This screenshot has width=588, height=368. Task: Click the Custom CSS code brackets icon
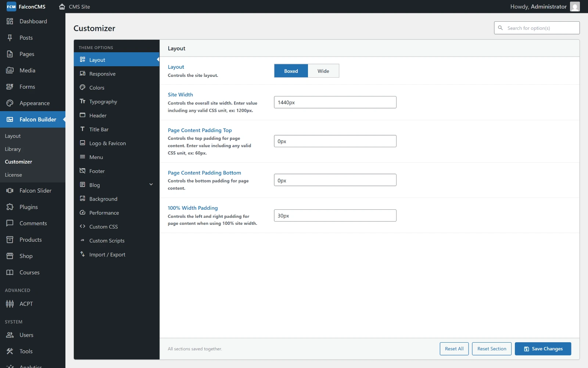(x=83, y=226)
